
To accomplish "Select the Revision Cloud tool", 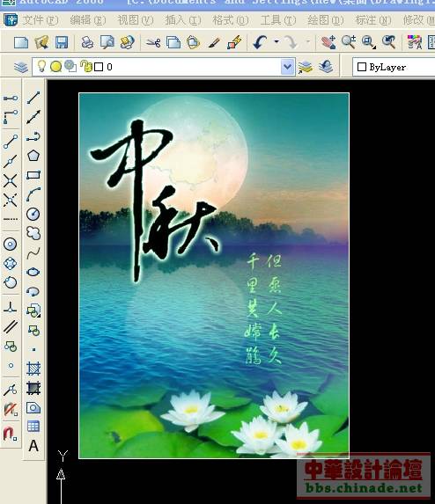I will point(33,233).
